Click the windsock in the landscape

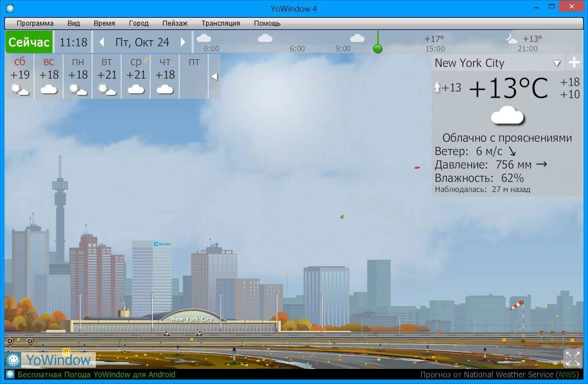[x=518, y=306]
